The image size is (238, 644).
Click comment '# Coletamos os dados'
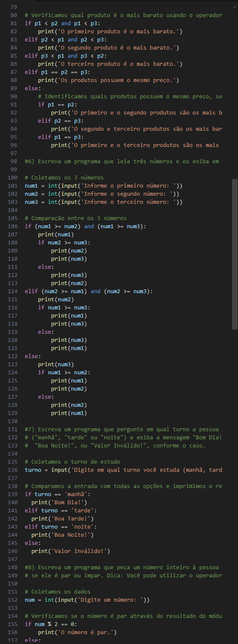[x=58, y=591]
